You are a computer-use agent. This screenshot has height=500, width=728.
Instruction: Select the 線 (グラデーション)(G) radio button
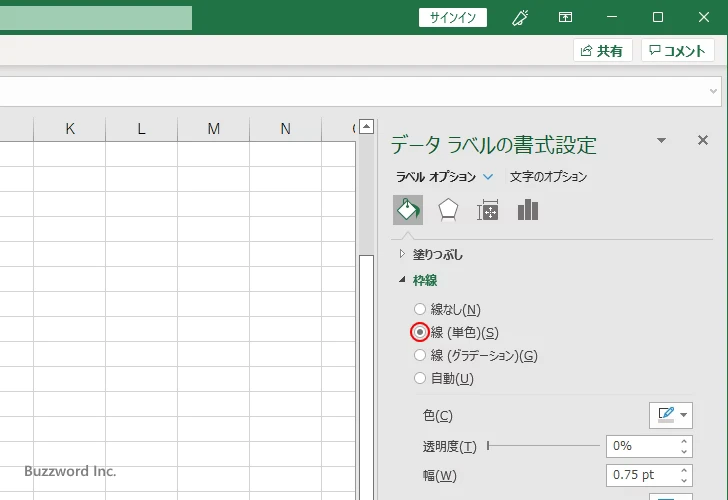click(x=420, y=355)
